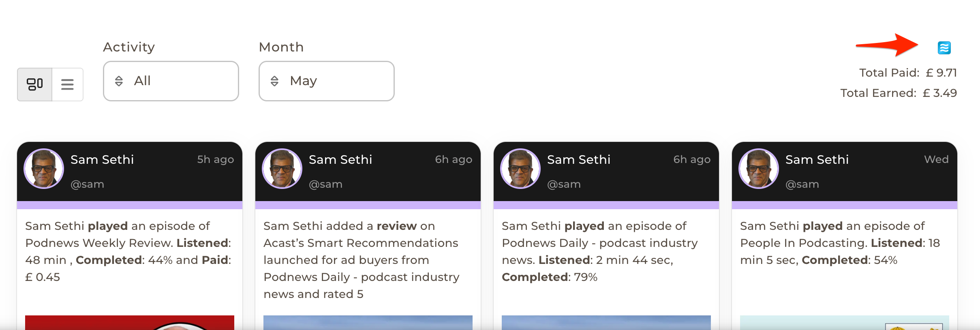The height and width of the screenshot is (330, 980).
Task: Click the 5h ago timestamp
Action: coord(216,159)
